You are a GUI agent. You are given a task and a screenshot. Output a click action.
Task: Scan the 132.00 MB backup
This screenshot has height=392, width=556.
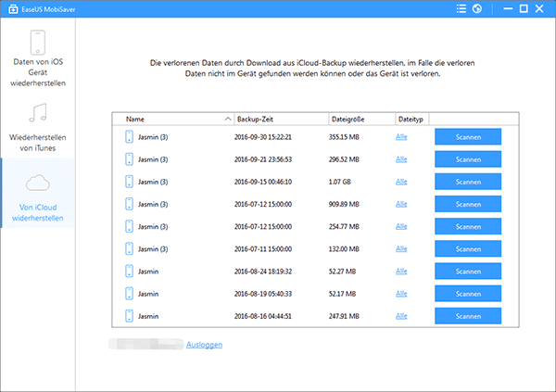click(468, 248)
